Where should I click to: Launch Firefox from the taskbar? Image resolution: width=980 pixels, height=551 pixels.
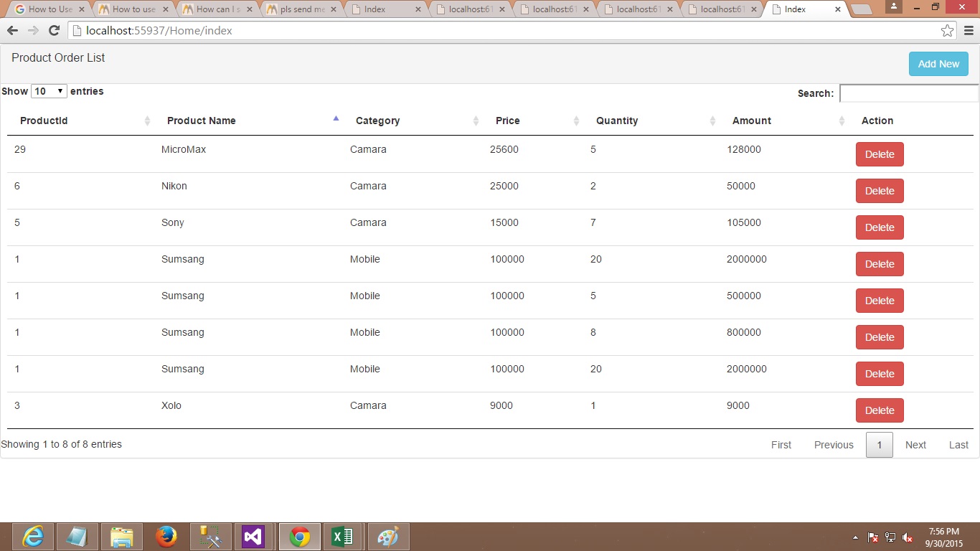(166, 537)
